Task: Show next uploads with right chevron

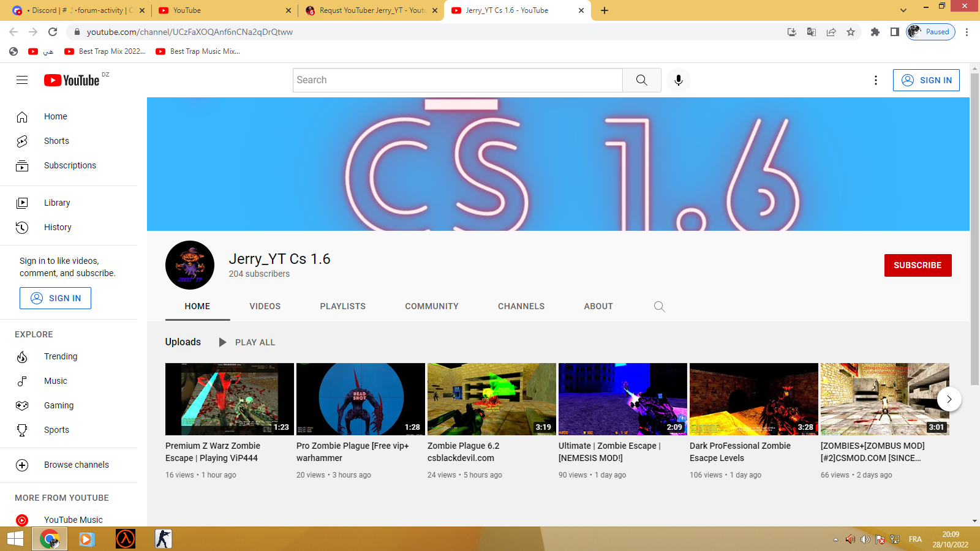Action: coord(949,399)
